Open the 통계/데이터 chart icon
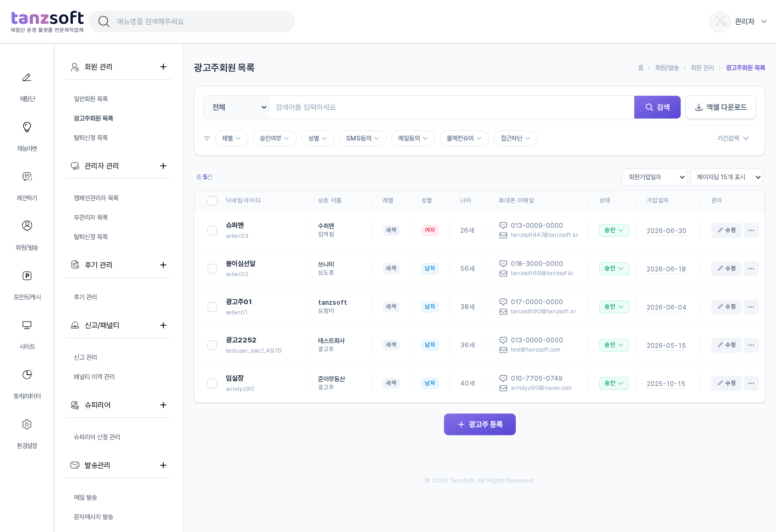The width and height of the screenshot is (776, 532). coord(27,375)
